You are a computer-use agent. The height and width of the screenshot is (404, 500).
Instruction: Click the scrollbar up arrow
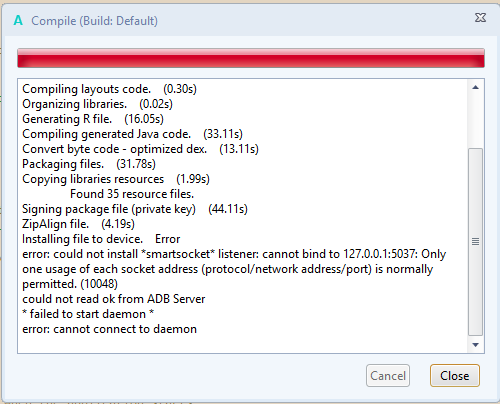pos(476,88)
